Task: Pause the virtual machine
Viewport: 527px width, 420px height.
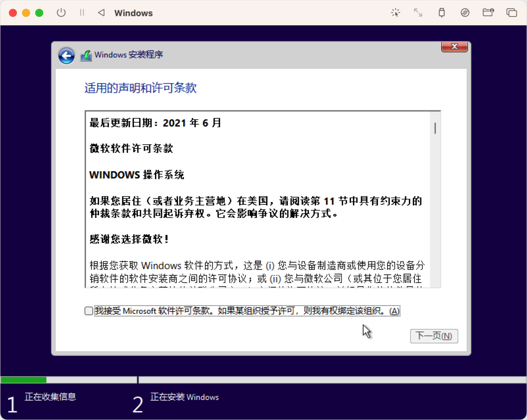Action: click(x=82, y=13)
